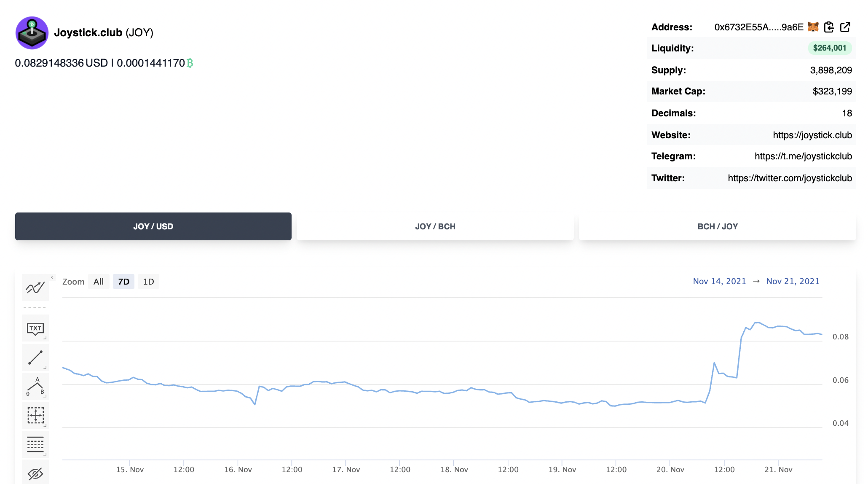Screen dimensions: 868x484
Task: Open the joystick.club website link
Action: [812, 135]
